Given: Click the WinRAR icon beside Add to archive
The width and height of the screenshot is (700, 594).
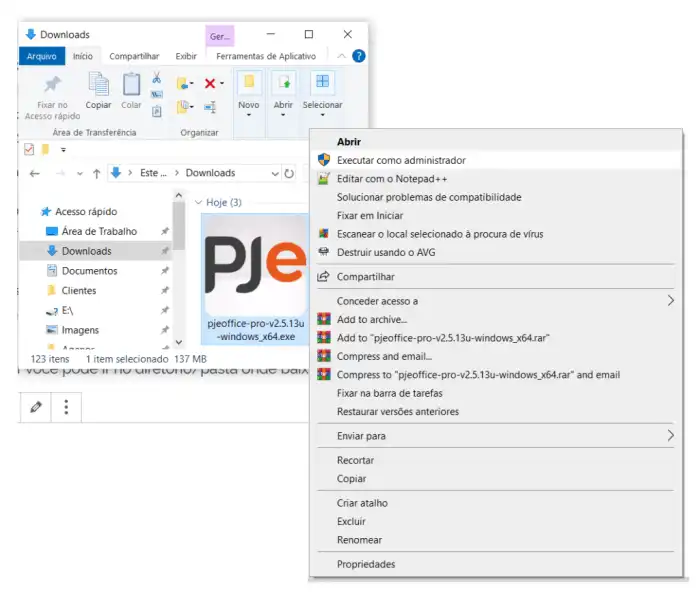Looking at the screenshot, I should (324, 319).
